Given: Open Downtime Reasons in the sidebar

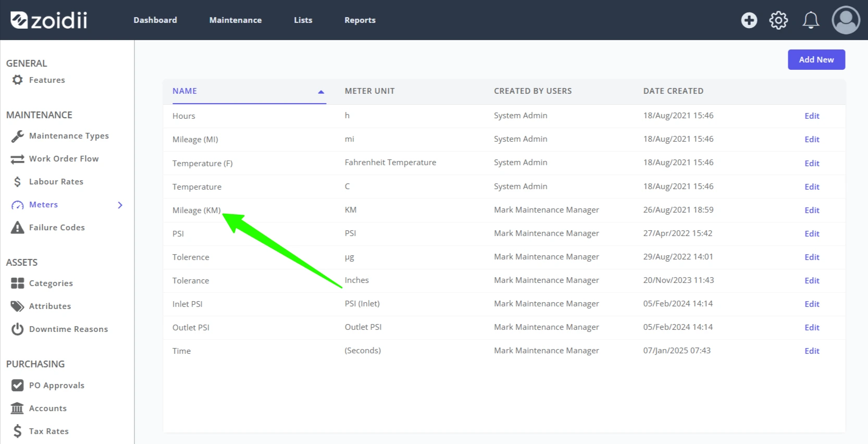Looking at the screenshot, I should (x=68, y=329).
